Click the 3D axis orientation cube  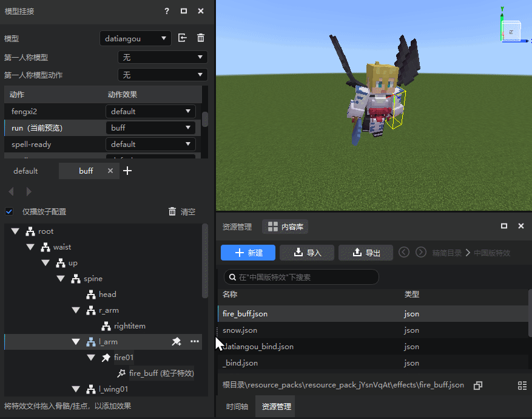[511, 31]
